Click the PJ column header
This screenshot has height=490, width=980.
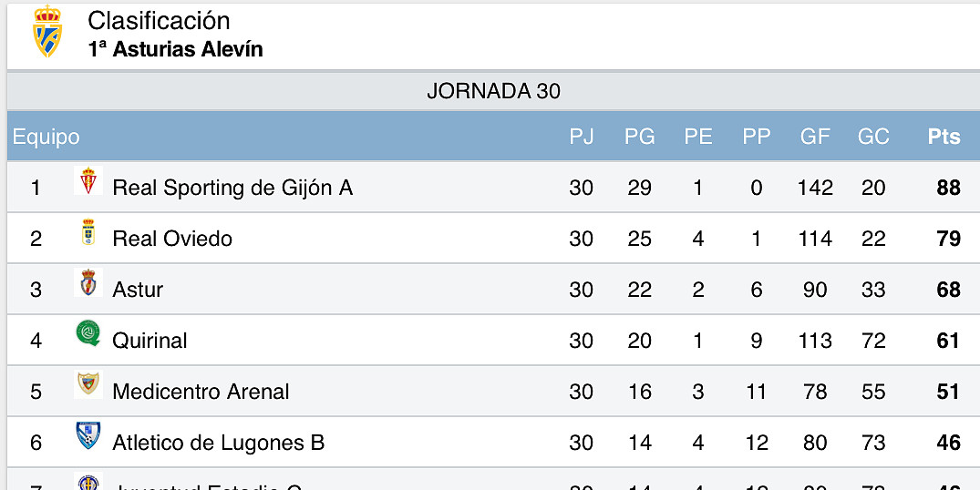coord(582,137)
